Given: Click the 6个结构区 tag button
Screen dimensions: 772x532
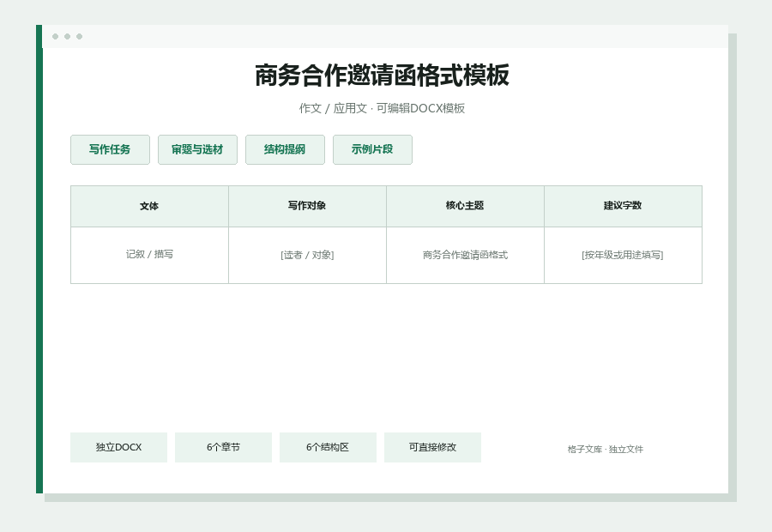Looking at the screenshot, I should pyautogui.click(x=328, y=447).
